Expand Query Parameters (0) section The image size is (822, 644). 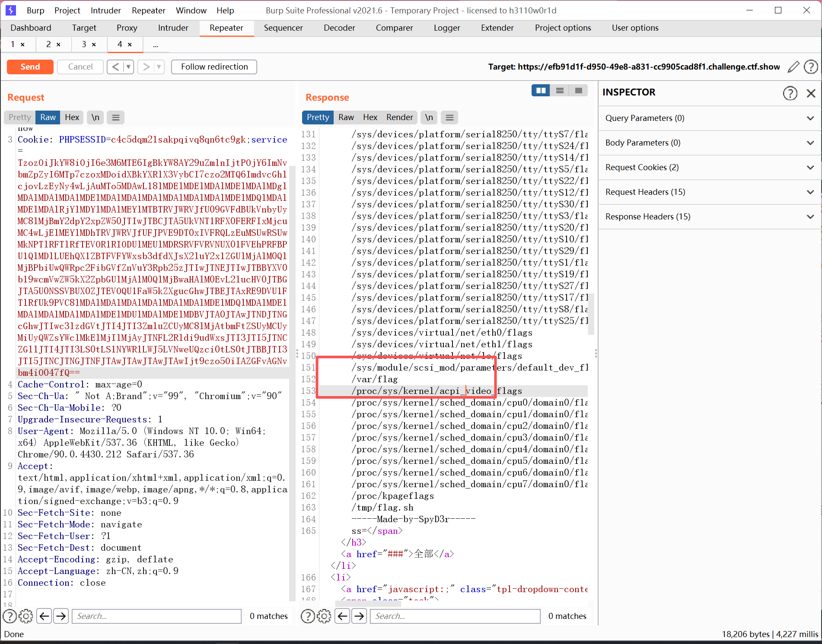pyautogui.click(x=710, y=118)
